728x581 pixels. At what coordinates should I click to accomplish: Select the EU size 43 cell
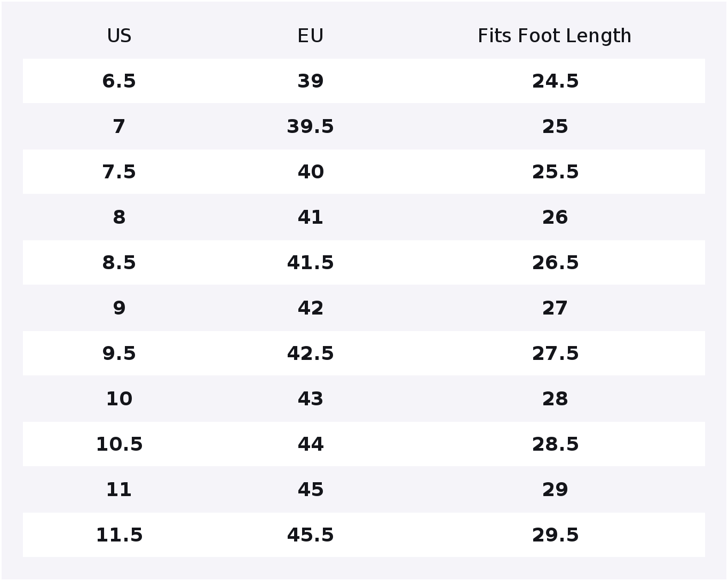coord(310,399)
